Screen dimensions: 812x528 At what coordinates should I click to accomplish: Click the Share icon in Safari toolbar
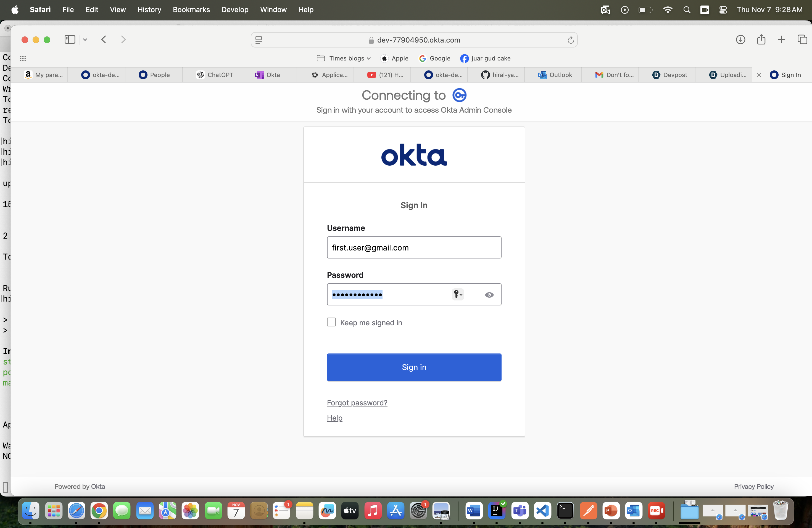click(761, 39)
